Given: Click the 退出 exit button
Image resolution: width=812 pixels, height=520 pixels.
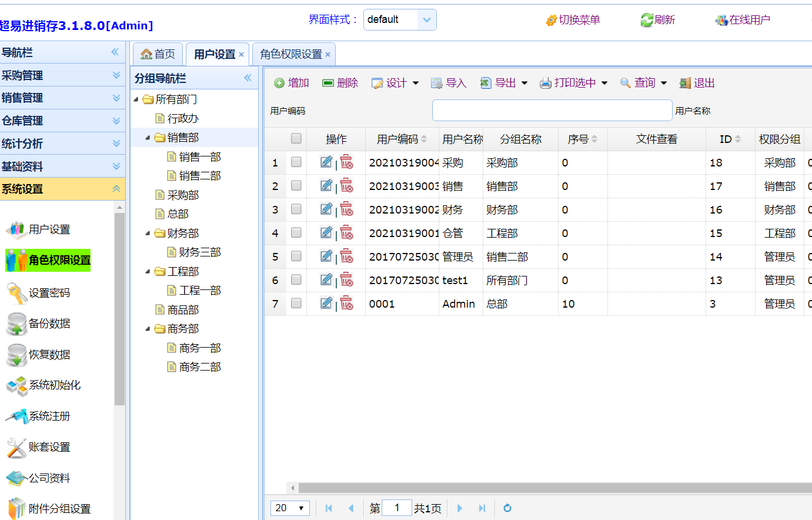Looking at the screenshot, I should 697,83.
